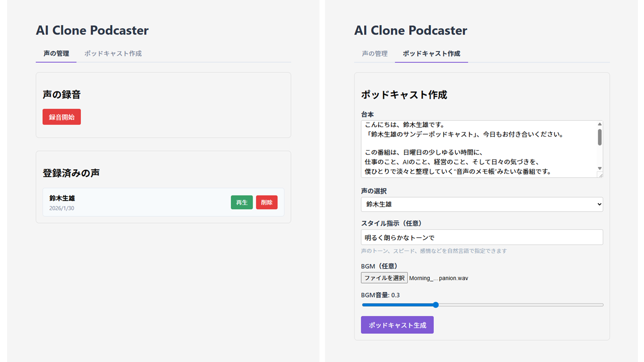Play the registered 鈴木生雄 voice sample
This screenshot has width=644, height=362.
click(x=242, y=202)
